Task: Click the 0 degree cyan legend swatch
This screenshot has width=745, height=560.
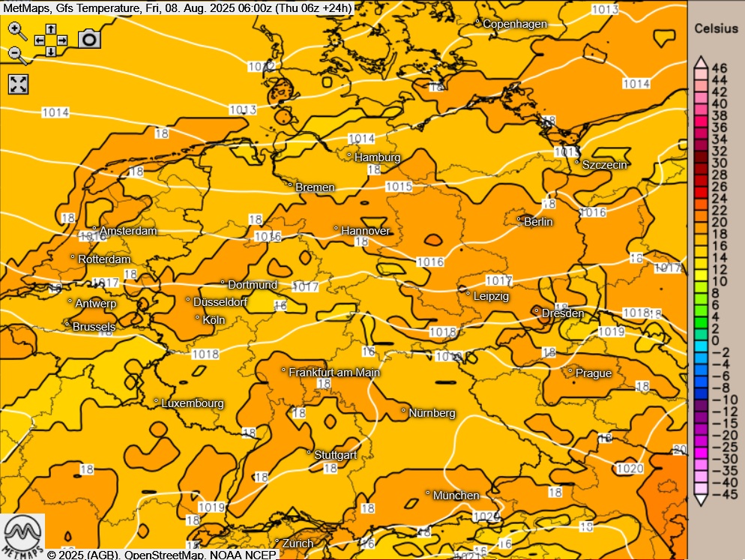Action: [700, 340]
